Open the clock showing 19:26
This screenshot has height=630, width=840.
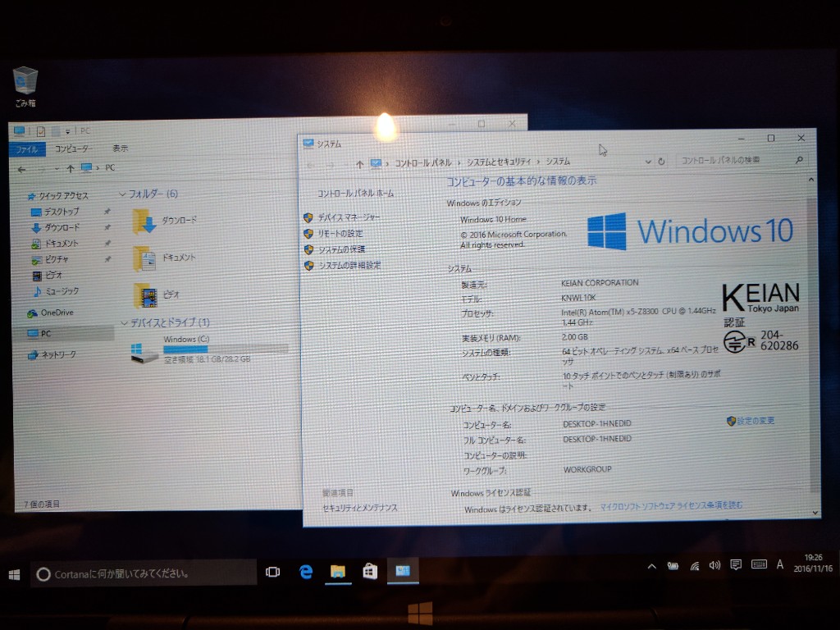point(813,563)
